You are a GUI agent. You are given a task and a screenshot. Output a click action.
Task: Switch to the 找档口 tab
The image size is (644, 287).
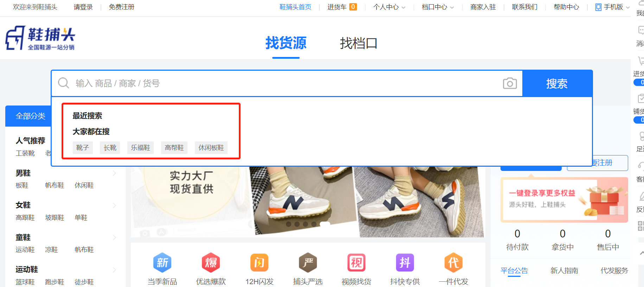[x=358, y=43]
